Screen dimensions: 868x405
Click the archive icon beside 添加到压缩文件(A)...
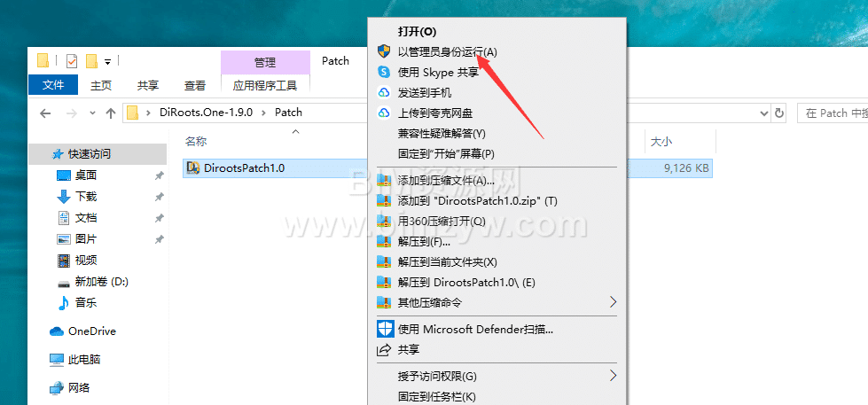(x=384, y=180)
